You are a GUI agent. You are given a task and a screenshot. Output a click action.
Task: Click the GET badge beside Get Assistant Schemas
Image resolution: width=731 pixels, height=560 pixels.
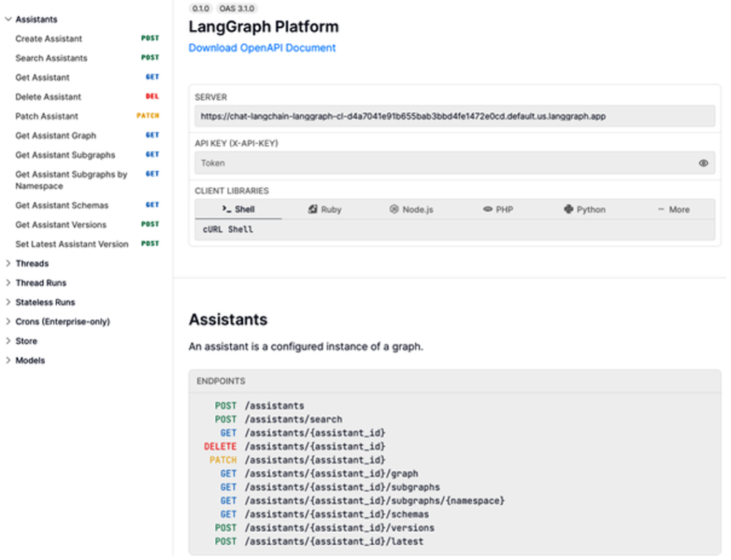(x=151, y=205)
